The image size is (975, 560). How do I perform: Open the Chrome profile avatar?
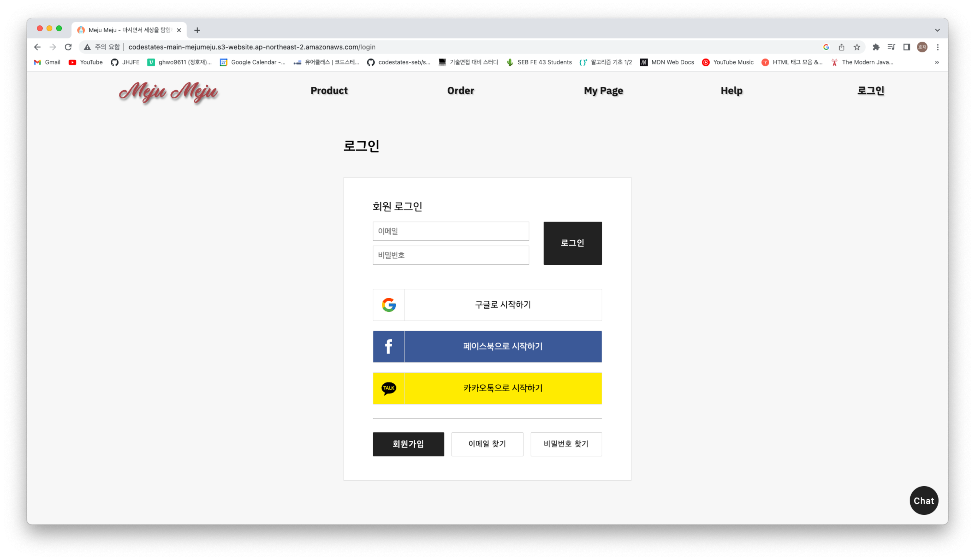tap(922, 47)
